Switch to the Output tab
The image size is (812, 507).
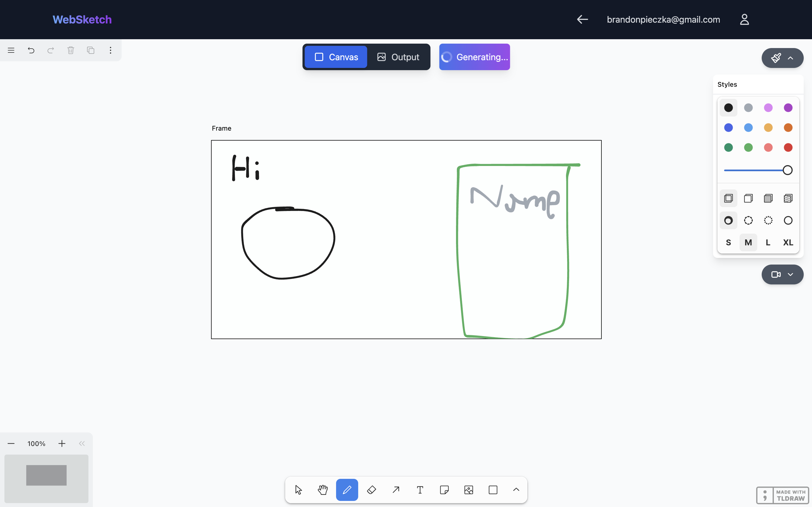click(x=398, y=57)
